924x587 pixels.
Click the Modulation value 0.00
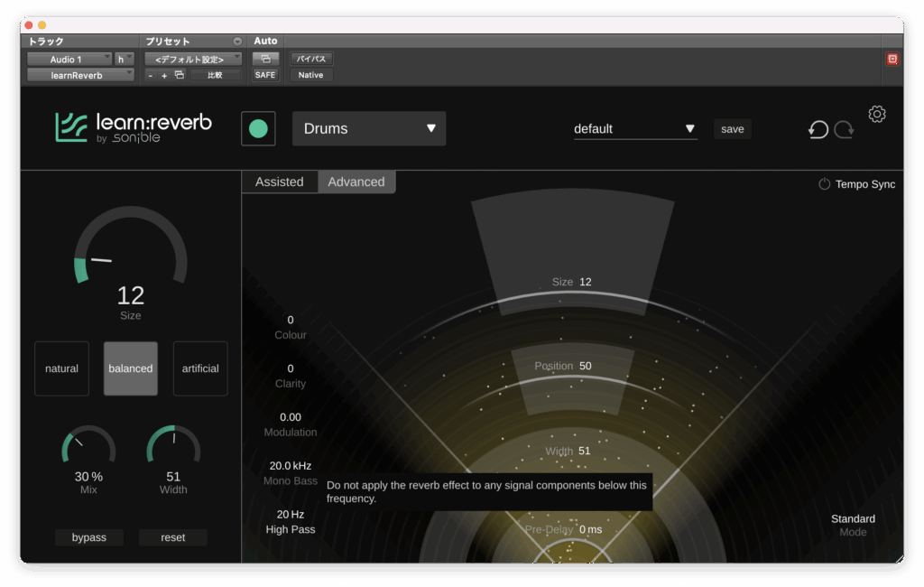291,417
